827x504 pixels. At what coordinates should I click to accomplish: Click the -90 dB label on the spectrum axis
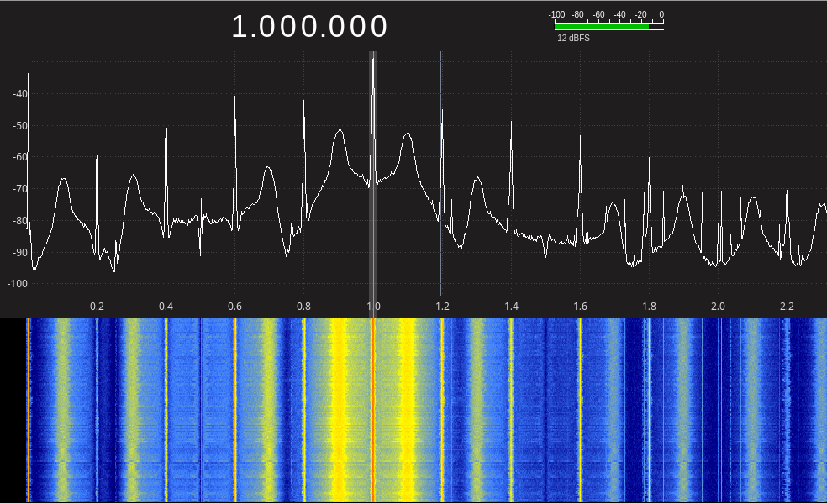(20, 252)
